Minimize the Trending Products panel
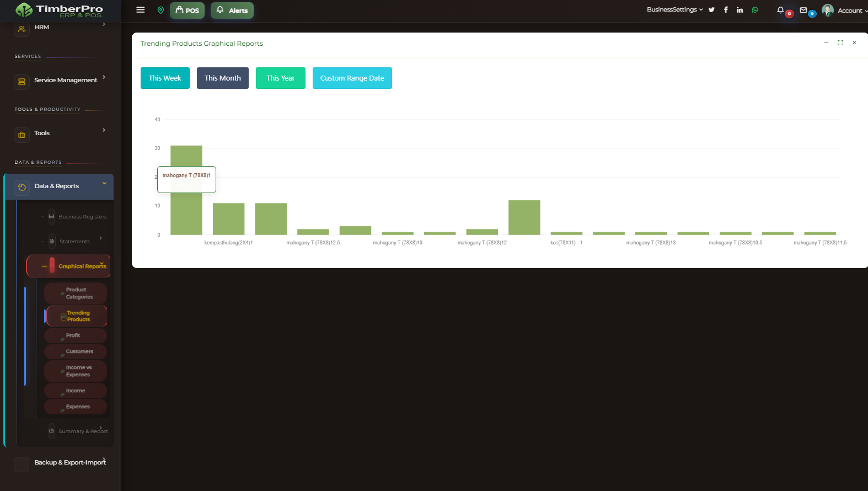 click(826, 42)
